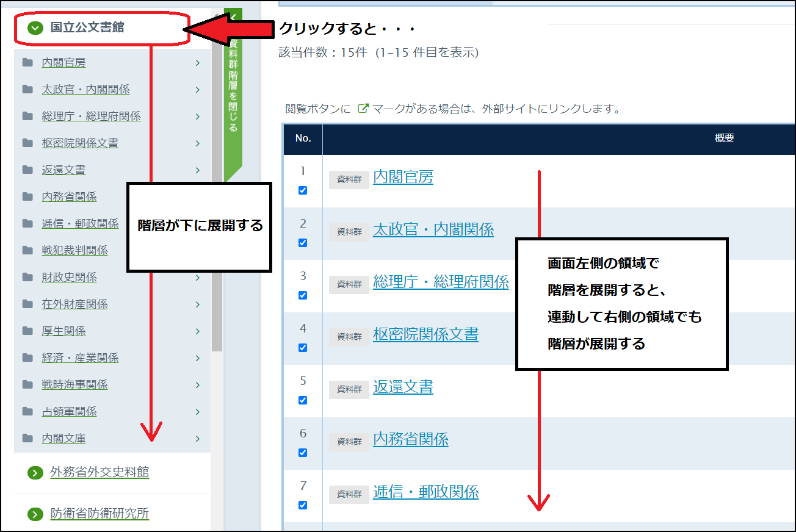Uncheck the checkbox for result No. 2
This screenshot has height=532, width=796.
[x=303, y=243]
